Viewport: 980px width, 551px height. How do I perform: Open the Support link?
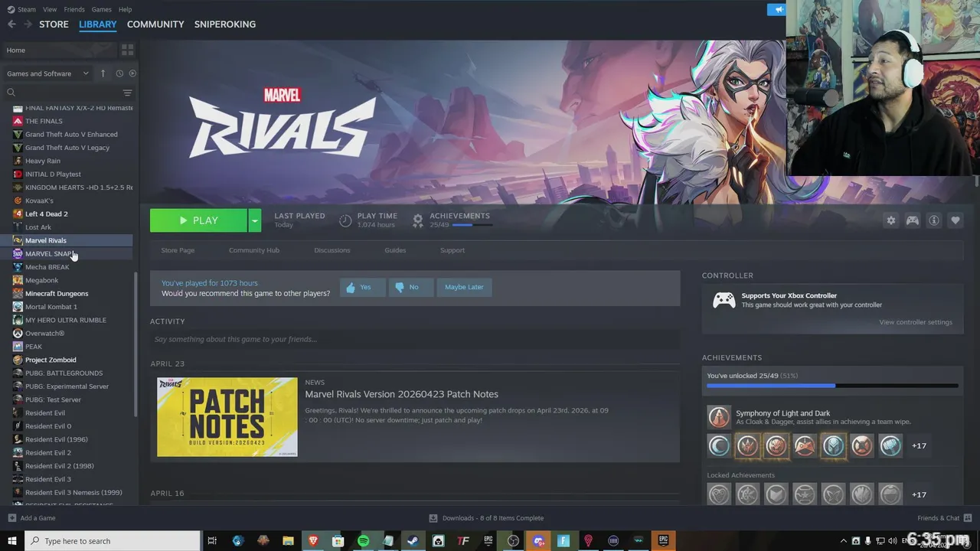tap(452, 250)
